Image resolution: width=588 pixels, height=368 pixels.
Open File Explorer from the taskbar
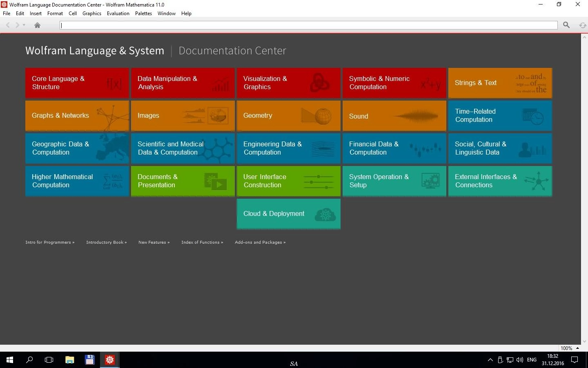point(70,360)
